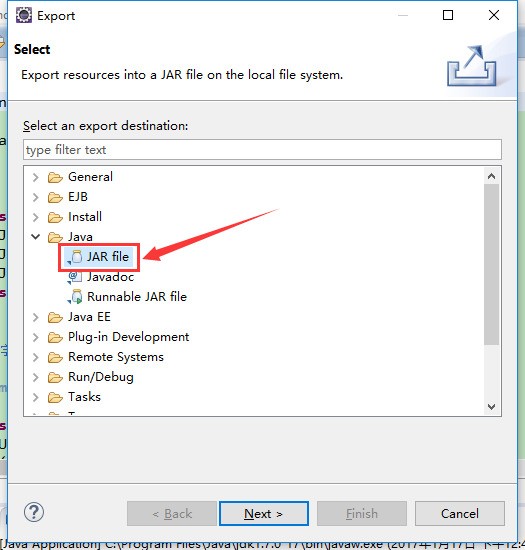Click the Remote Systems folder icon
Image resolution: width=525 pixels, height=550 pixels.
click(55, 357)
